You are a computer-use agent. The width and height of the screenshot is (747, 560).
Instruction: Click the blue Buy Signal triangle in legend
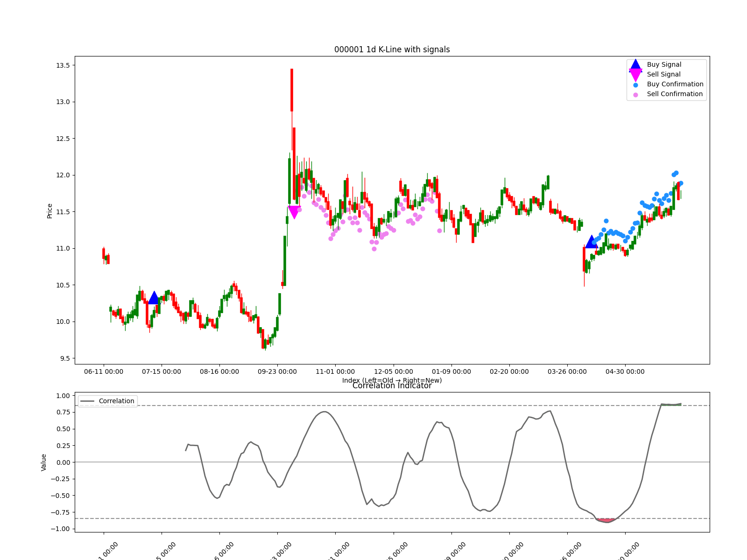pyautogui.click(x=635, y=65)
